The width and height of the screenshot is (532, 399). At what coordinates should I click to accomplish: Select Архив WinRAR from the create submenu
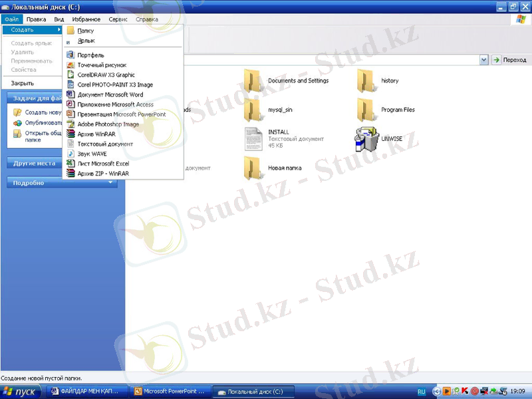[x=96, y=134]
